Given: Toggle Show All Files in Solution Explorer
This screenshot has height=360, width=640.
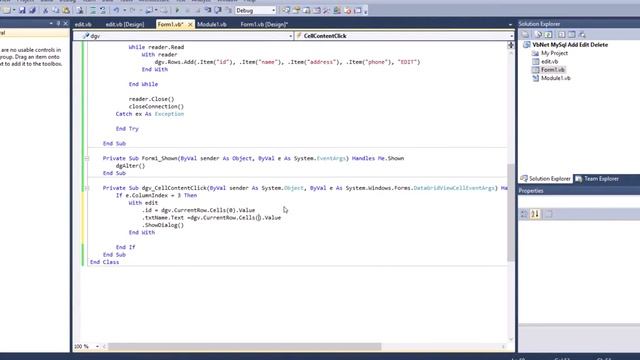Looking at the screenshot, I should (x=538, y=35).
